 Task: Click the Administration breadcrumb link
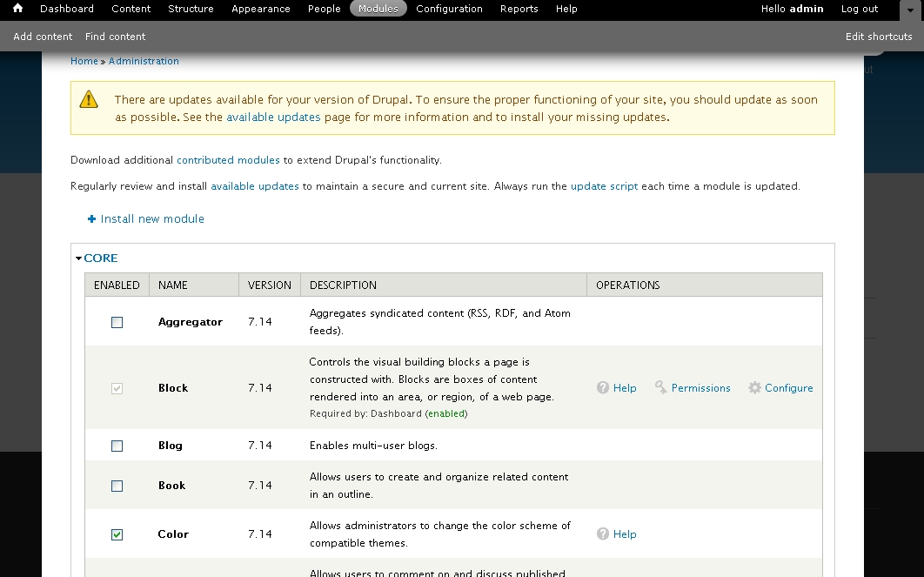click(144, 61)
